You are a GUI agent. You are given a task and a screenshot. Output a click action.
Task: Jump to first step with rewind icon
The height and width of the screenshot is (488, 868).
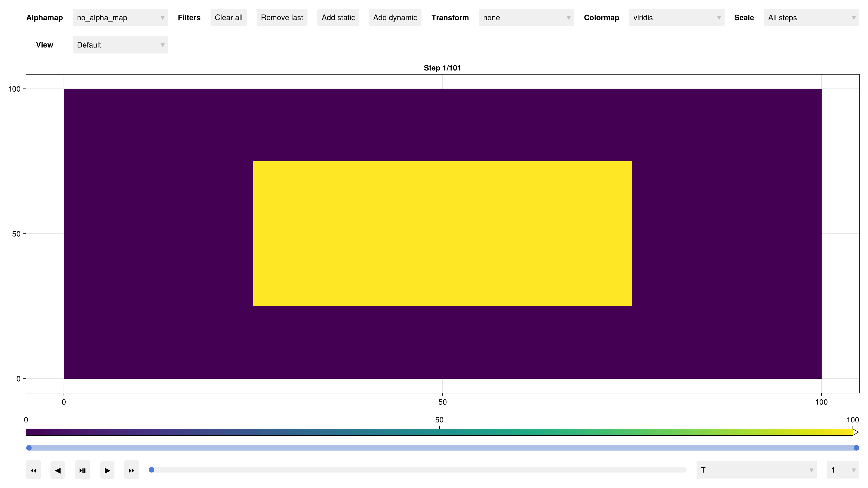pos(33,470)
